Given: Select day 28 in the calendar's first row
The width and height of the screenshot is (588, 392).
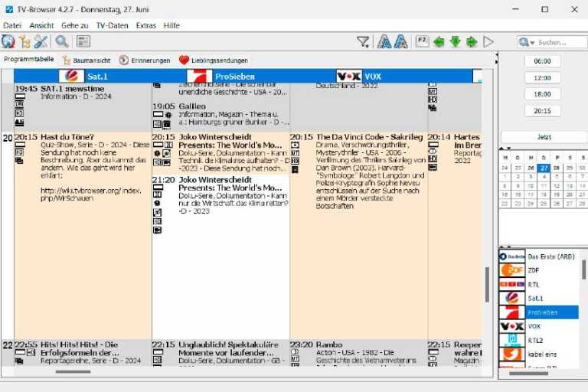Looking at the screenshot, I should [557, 168].
